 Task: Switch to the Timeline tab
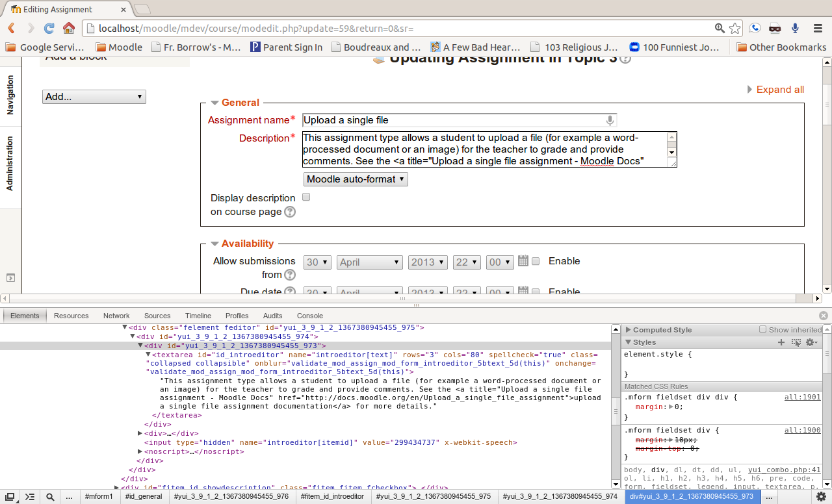(198, 316)
